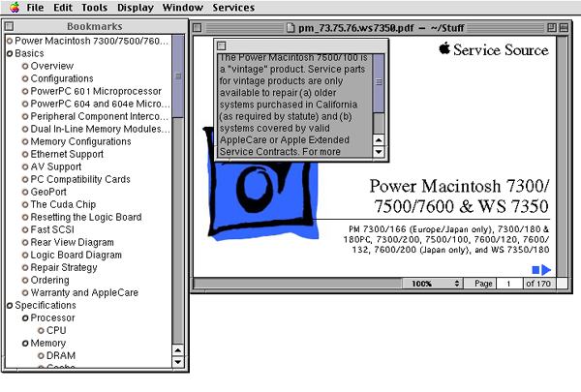Open Peripheral Component Interco... bookmark

pyautogui.click(x=100, y=116)
